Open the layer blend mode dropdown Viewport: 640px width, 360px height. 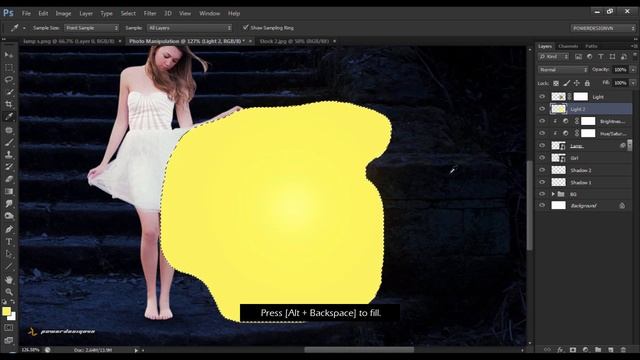click(563, 70)
